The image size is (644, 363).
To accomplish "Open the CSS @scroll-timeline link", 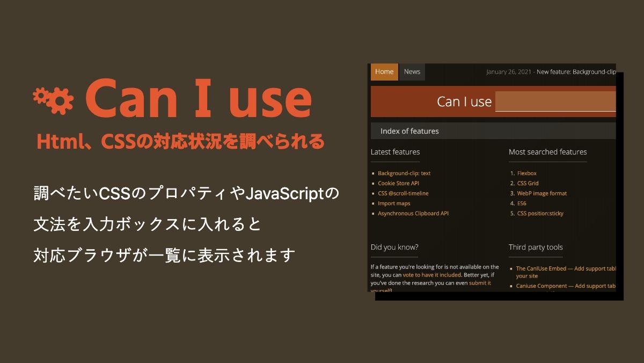I will tap(403, 193).
